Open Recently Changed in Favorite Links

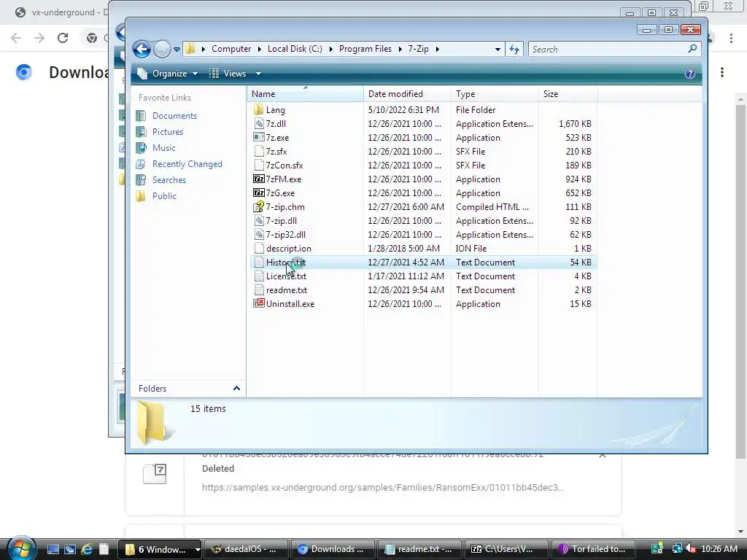pyautogui.click(x=187, y=164)
